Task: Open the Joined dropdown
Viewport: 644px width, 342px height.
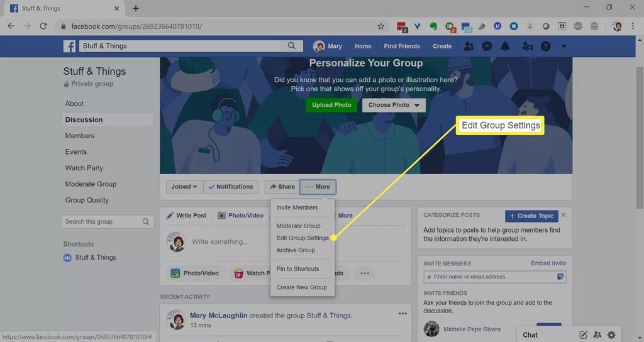Action: (x=184, y=187)
